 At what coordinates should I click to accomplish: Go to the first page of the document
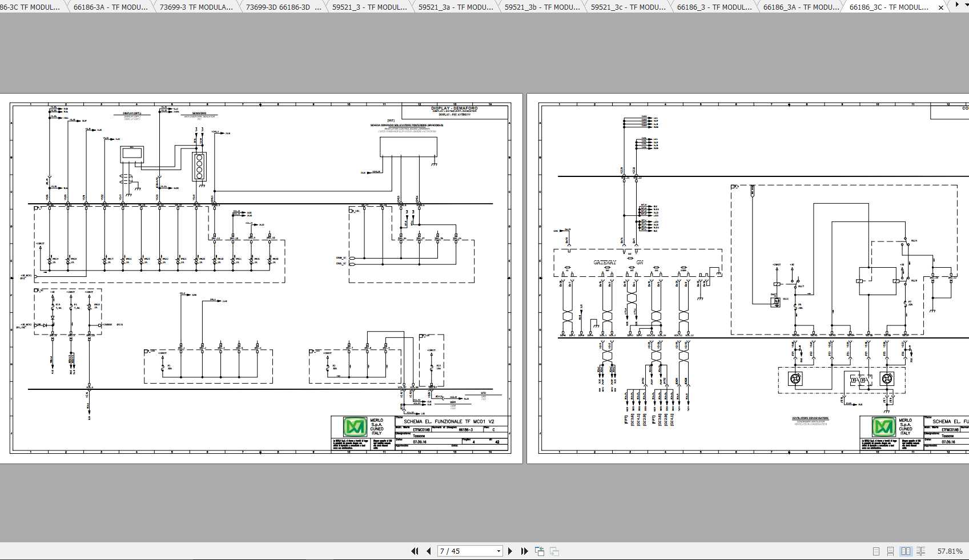(415, 551)
